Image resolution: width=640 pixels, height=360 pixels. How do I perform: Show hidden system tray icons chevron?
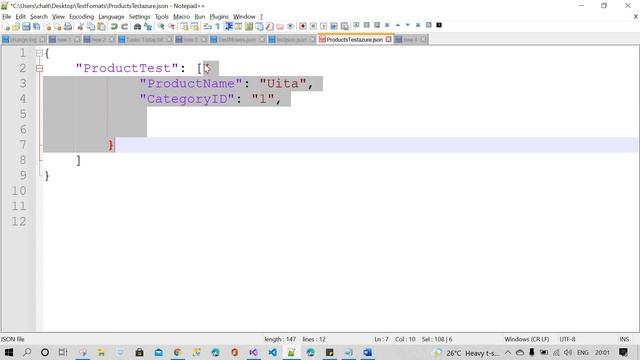pos(508,352)
